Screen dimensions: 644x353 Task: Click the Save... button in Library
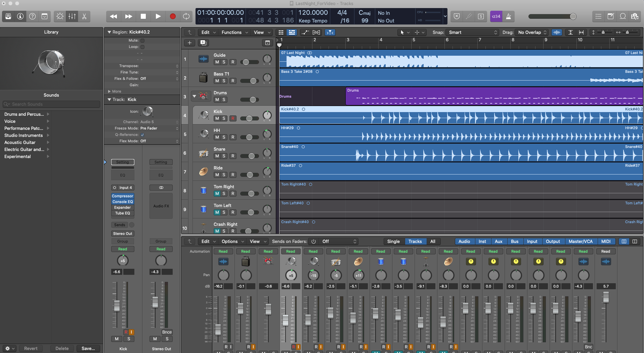(88, 348)
